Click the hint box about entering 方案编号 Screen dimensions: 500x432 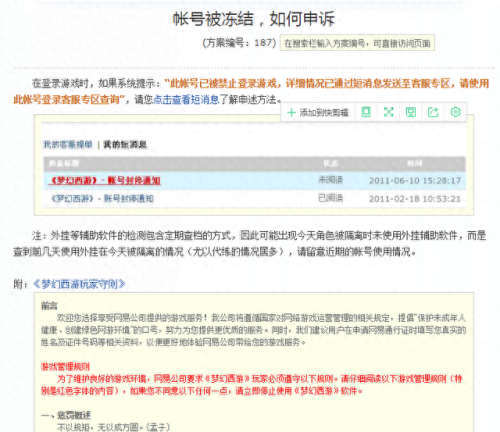tap(357, 43)
